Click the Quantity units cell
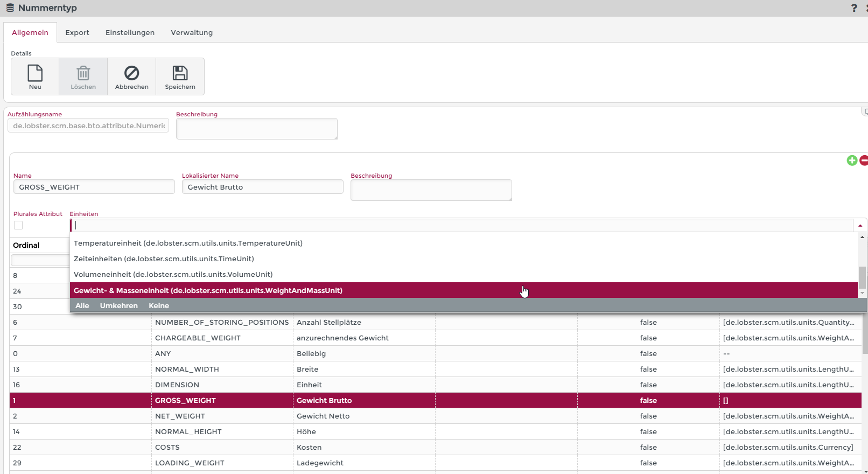This screenshot has height=474, width=868. click(x=790, y=322)
